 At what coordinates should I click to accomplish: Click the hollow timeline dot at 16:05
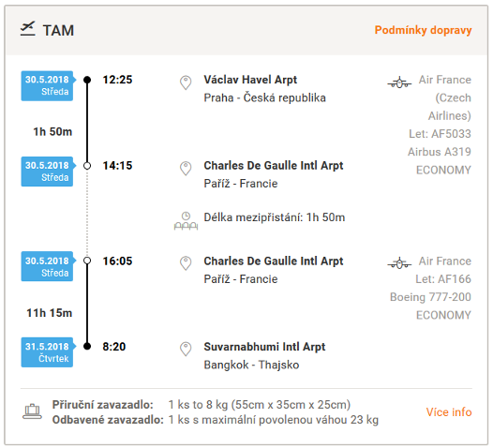[87, 261]
